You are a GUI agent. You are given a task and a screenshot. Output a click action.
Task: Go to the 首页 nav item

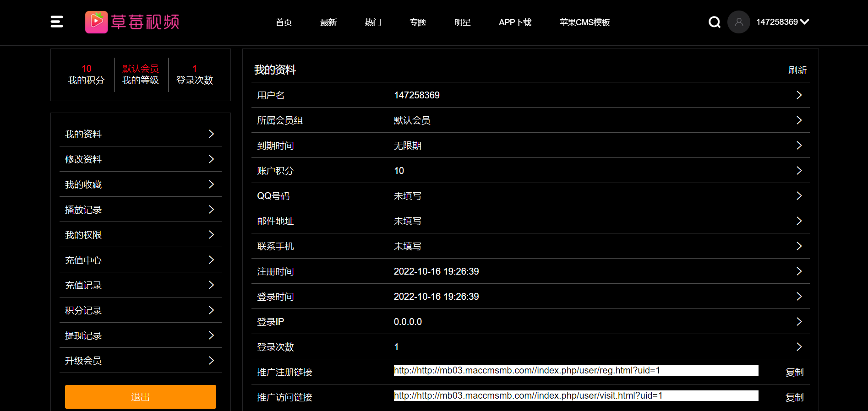pos(284,22)
